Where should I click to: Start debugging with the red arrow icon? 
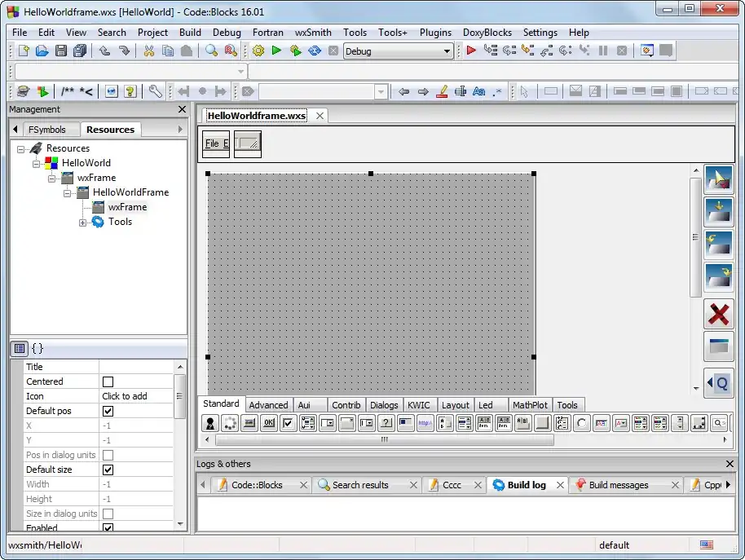[x=471, y=51]
